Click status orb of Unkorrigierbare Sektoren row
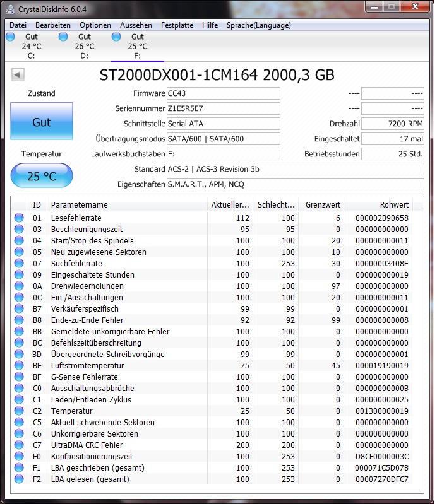This screenshot has height=504, width=437. 19,433
